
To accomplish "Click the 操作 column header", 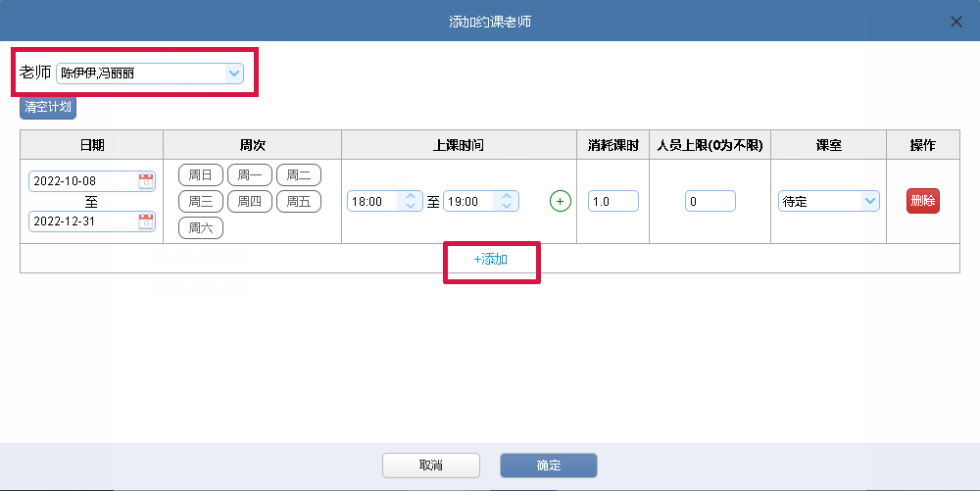I will (x=923, y=145).
